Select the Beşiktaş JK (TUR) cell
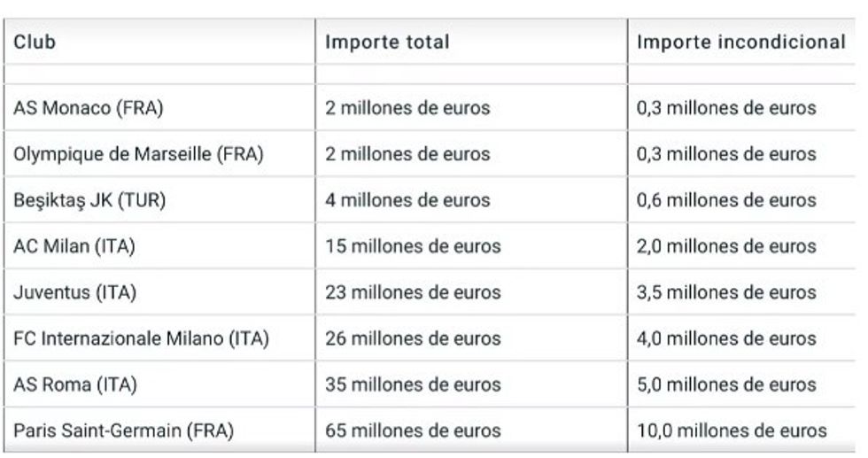The image size is (868, 458). tap(89, 200)
